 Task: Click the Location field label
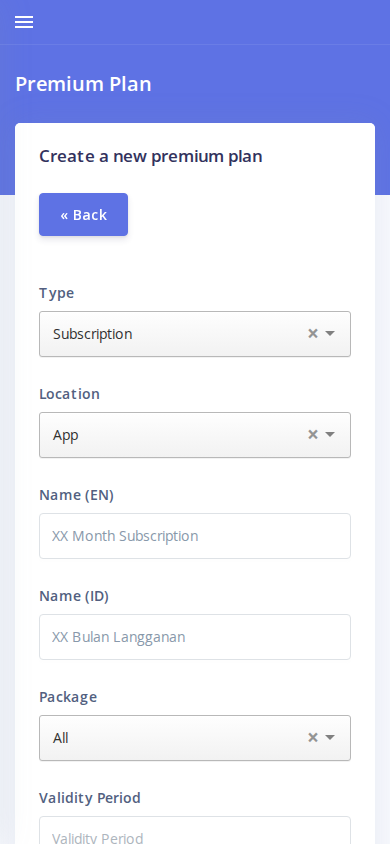[x=69, y=394]
